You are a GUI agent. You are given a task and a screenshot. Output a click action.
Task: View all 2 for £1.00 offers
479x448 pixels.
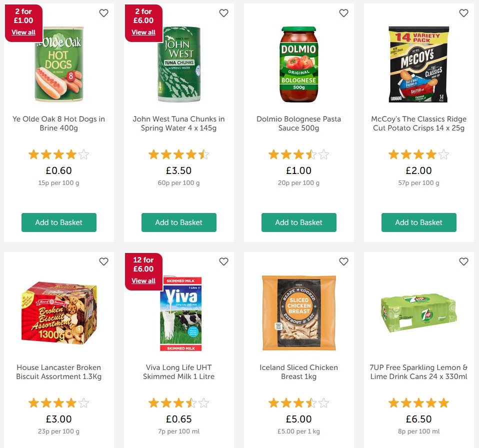pyautogui.click(x=23, y=32)
